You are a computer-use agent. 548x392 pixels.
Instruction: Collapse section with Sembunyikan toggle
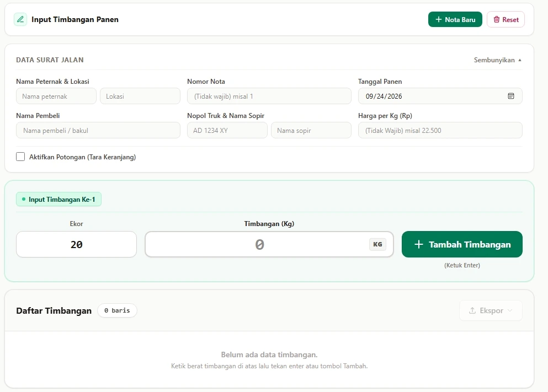pos(498,60)
